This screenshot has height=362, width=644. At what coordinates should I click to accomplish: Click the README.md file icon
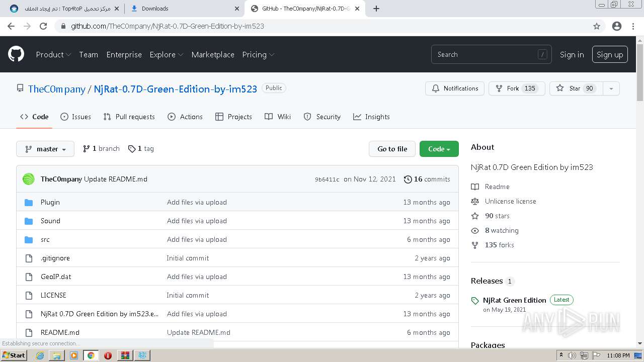point(29,332)
